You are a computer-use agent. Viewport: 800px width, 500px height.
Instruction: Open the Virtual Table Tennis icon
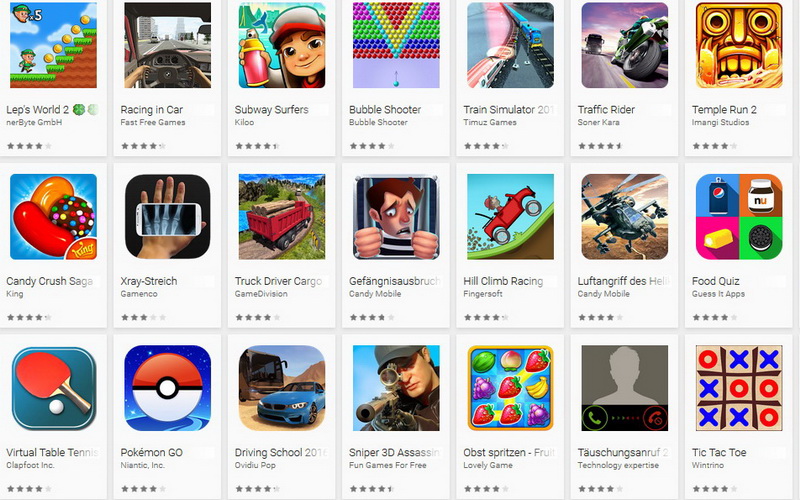pos(53,388)
